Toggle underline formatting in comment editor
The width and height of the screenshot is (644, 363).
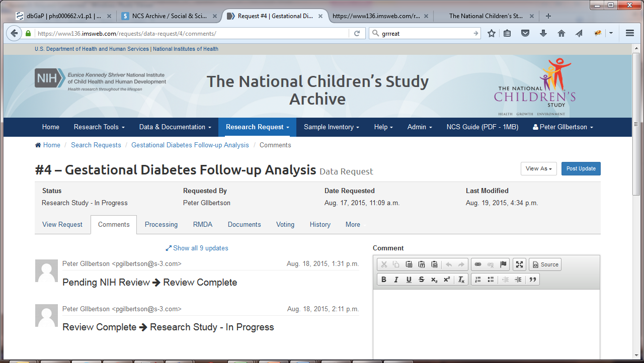(x=409, y=280)
